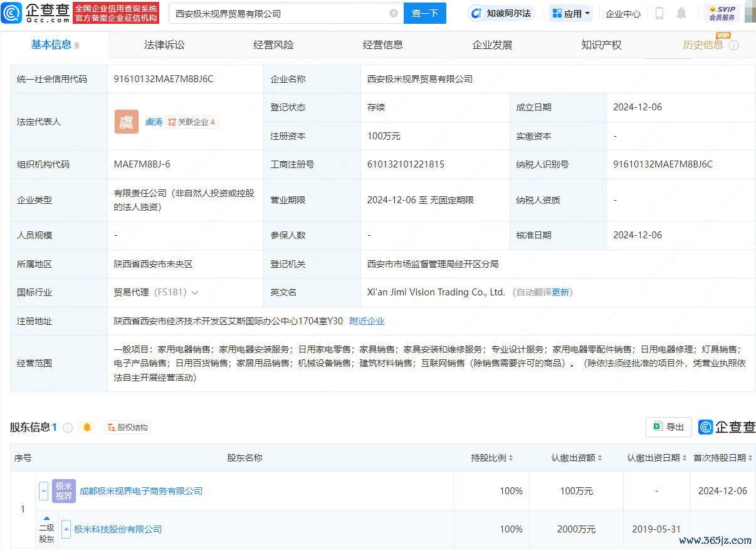The width and height of the screenshot is (756, 550).
Task: Click the 查一下 search button
Action: (425, 13)
